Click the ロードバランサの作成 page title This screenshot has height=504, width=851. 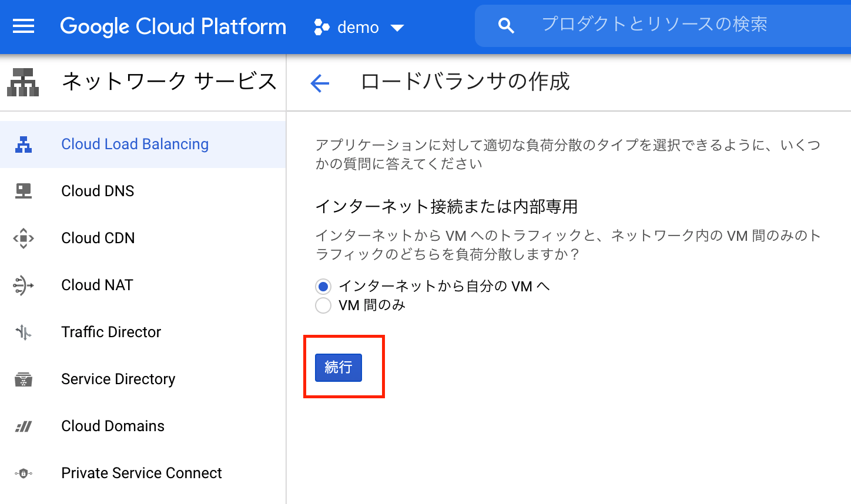click(x=465, y=82)
